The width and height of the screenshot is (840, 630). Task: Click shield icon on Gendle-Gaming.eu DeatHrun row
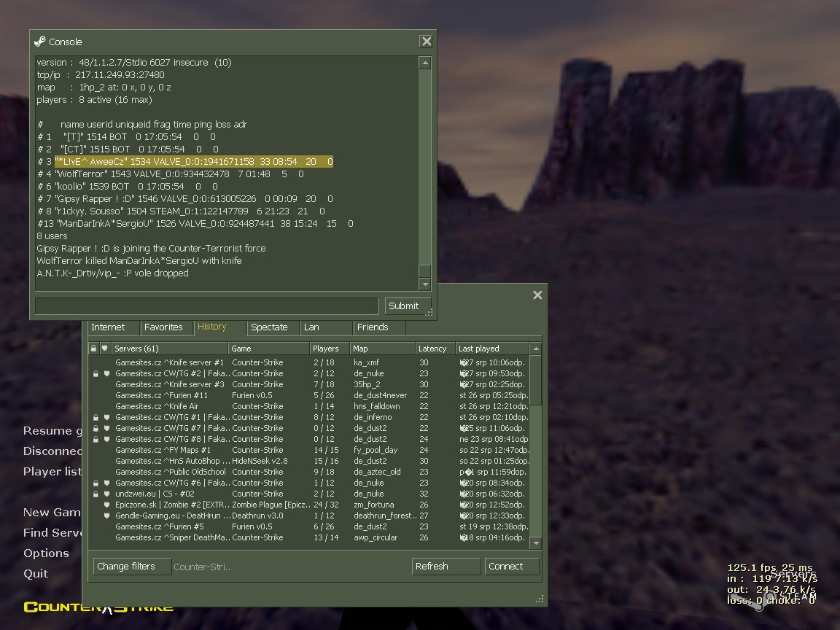pos(106,516)
